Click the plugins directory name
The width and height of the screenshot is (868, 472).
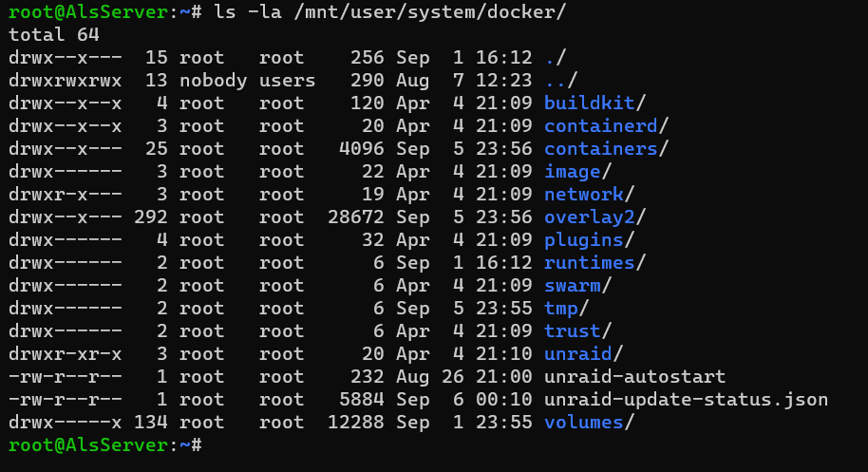(x=583, y=239)
